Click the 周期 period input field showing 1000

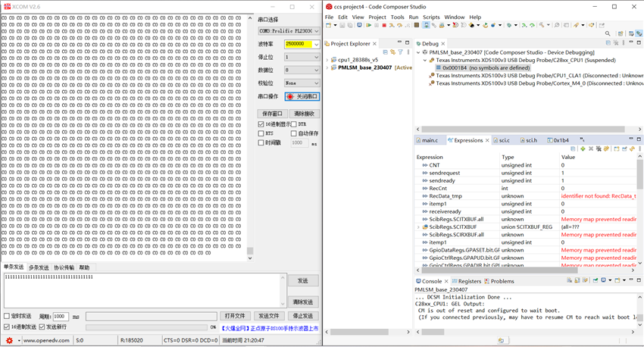(x=61, y=316)
